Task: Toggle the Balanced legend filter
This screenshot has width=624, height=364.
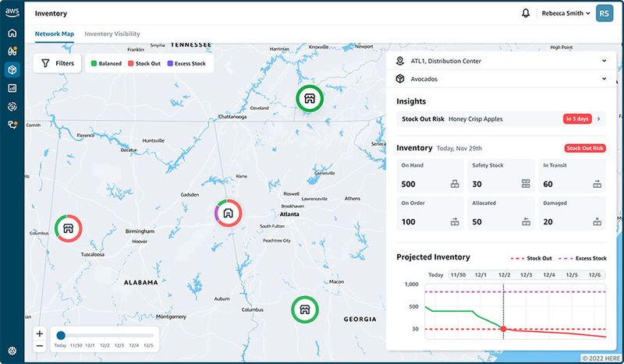Action: point(106,63)
